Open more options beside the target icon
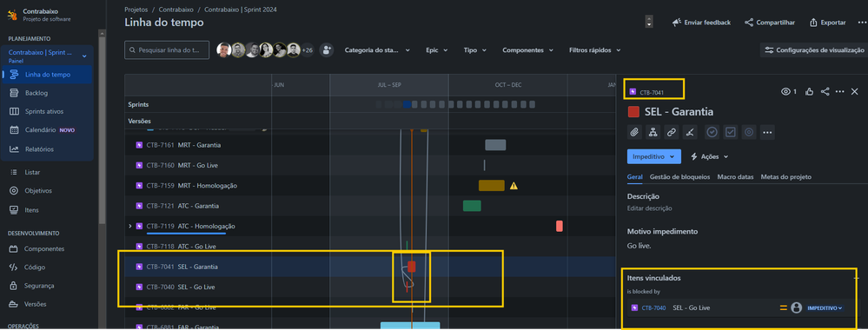868x330 pixels. (767, 132)
